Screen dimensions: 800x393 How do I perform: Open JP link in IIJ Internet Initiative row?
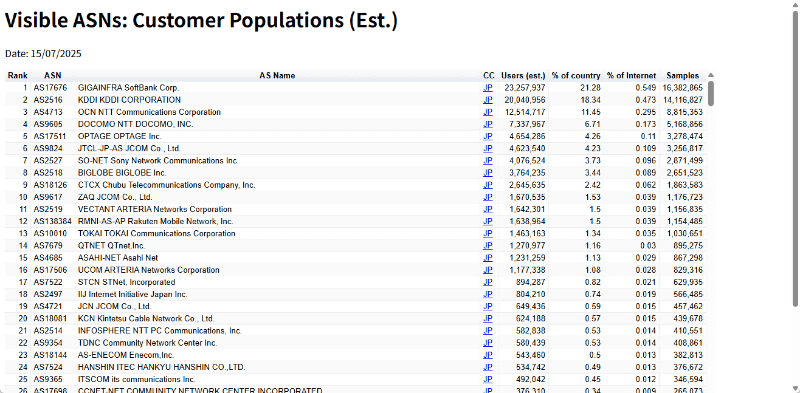488,294
